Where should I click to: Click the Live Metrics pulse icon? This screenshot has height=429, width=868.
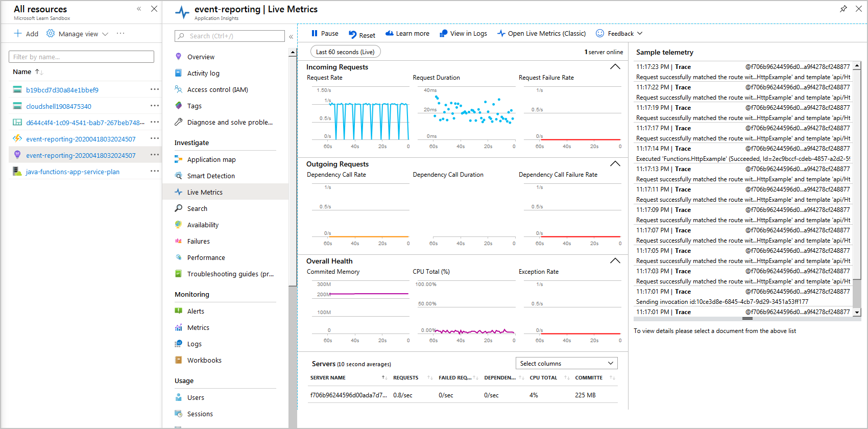(x=178, y=192)
